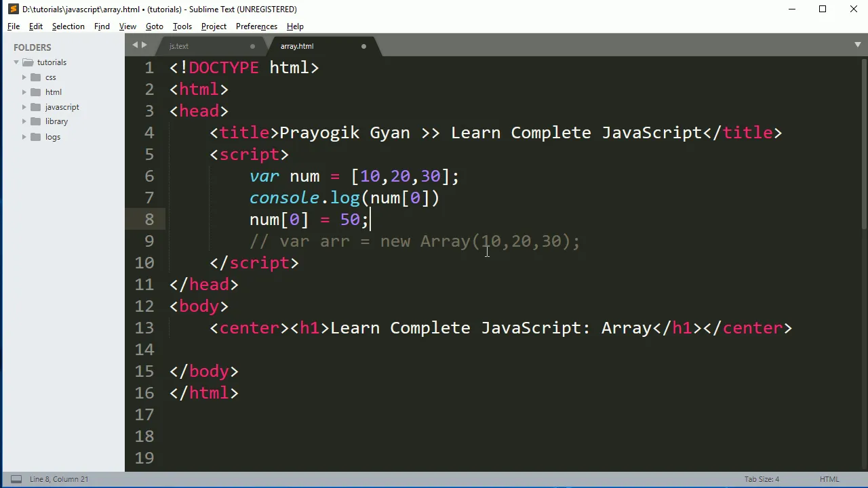Open the Tools menu
868x488 pixels.
click(182, 26)
